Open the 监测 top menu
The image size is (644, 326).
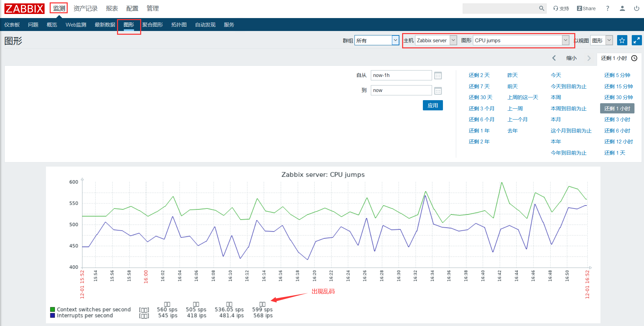[x=59, y=8]
